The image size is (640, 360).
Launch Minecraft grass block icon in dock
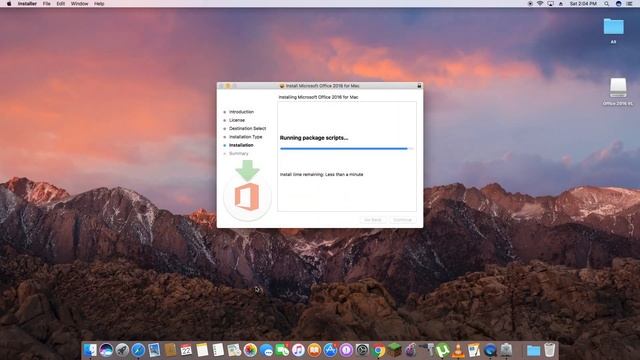[394, 350]
